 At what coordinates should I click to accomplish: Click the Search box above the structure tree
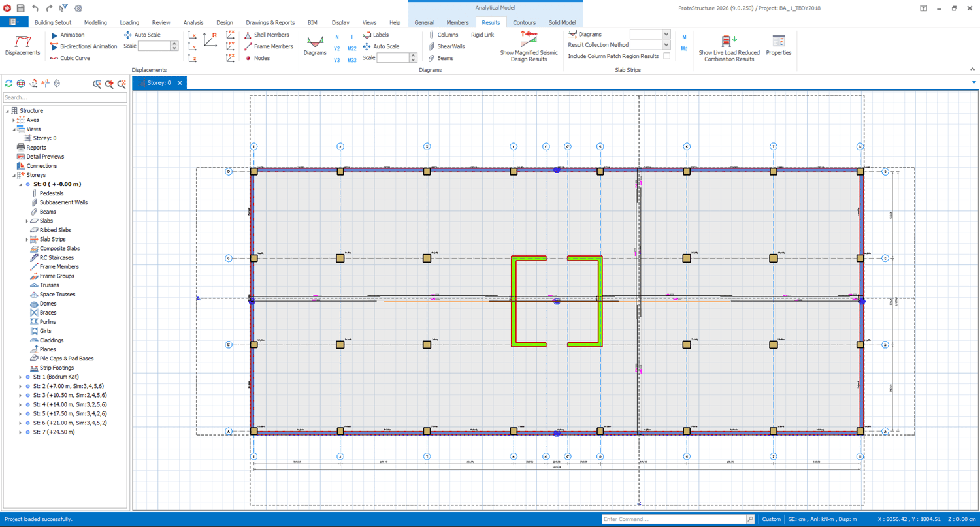click(x=65, y=97)
